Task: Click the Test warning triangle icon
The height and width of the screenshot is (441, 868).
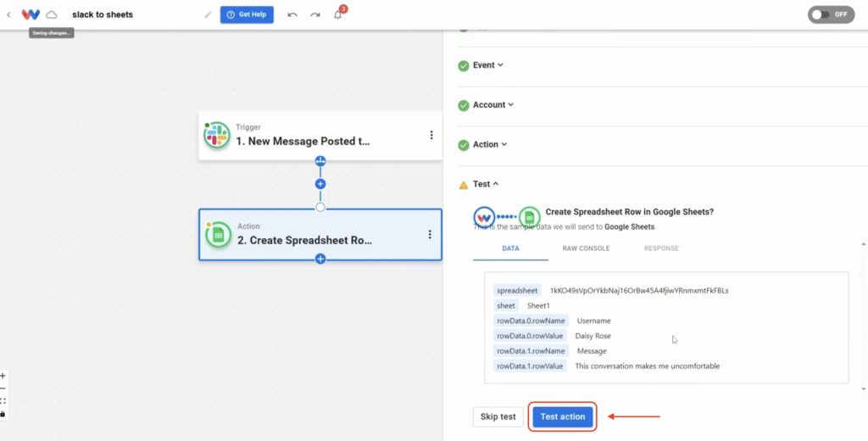Action: pyautogui.click(x=464, y=185)
